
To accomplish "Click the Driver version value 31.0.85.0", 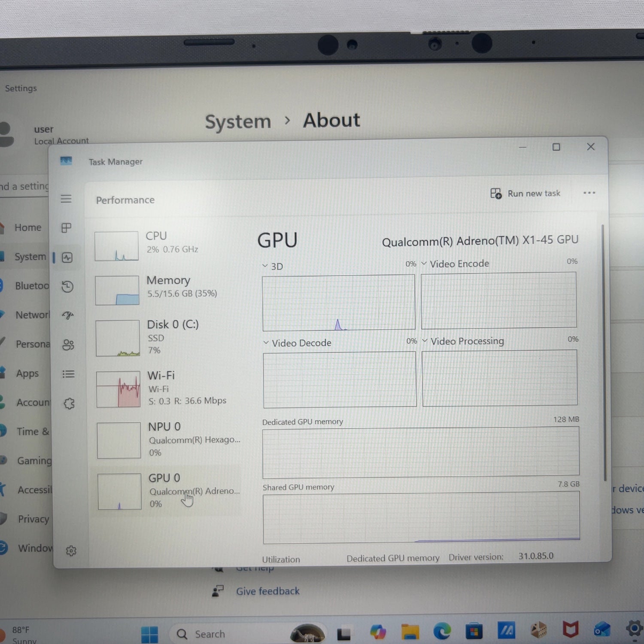I will click(536, 556).
